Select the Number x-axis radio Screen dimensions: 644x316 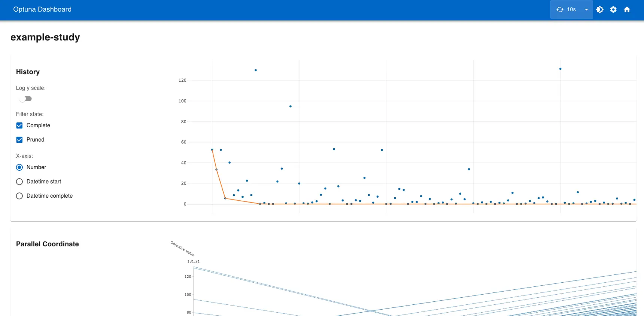[x=19, y=167]
